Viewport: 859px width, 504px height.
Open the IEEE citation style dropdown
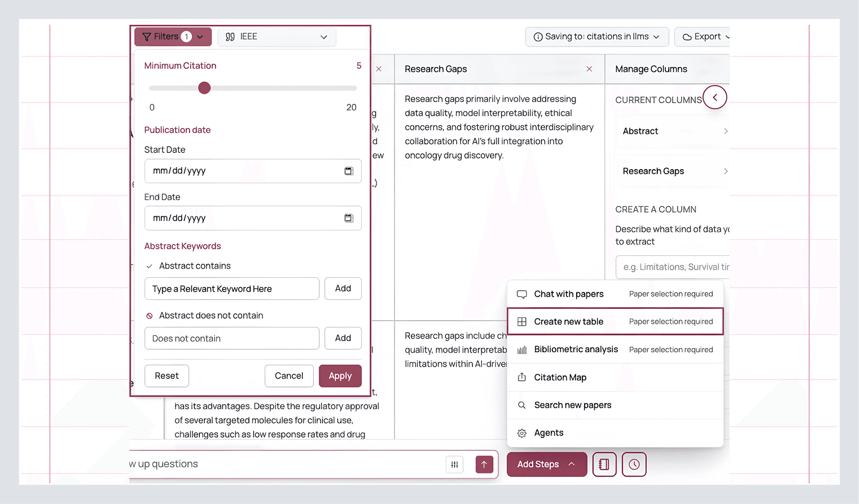pyautogui.click(x=276, y=37)
